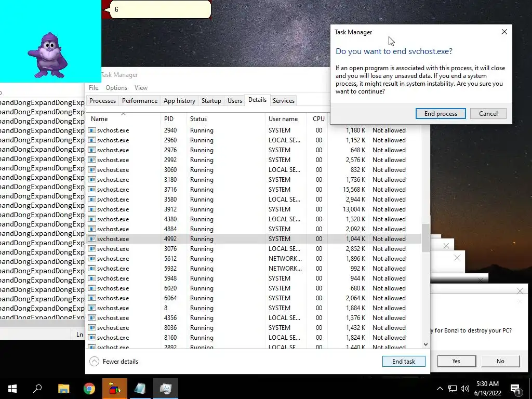
Task: Open the colored blocks app on taskbar
Action: click(x=115, y=389)
